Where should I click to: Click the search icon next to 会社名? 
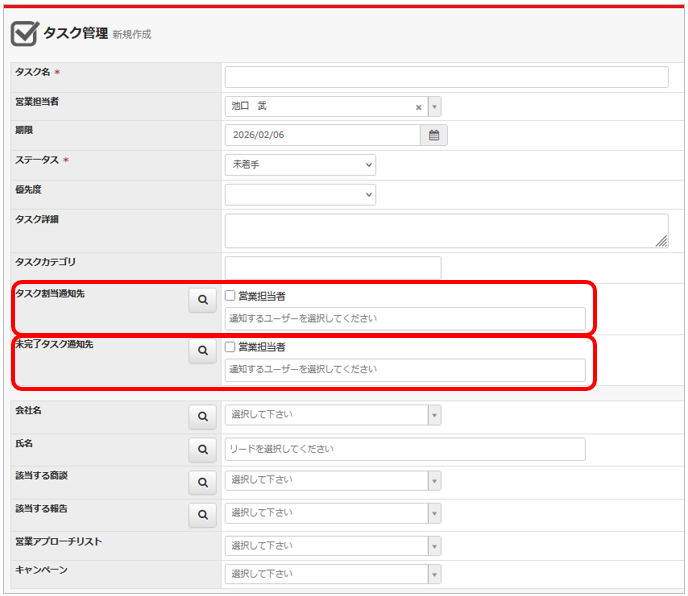(x=203, y=415)
